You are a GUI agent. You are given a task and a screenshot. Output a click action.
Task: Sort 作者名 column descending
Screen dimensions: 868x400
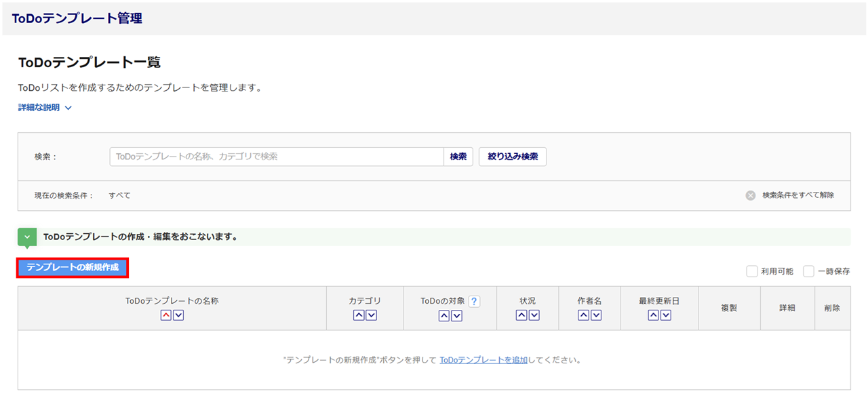pos(596,315)
